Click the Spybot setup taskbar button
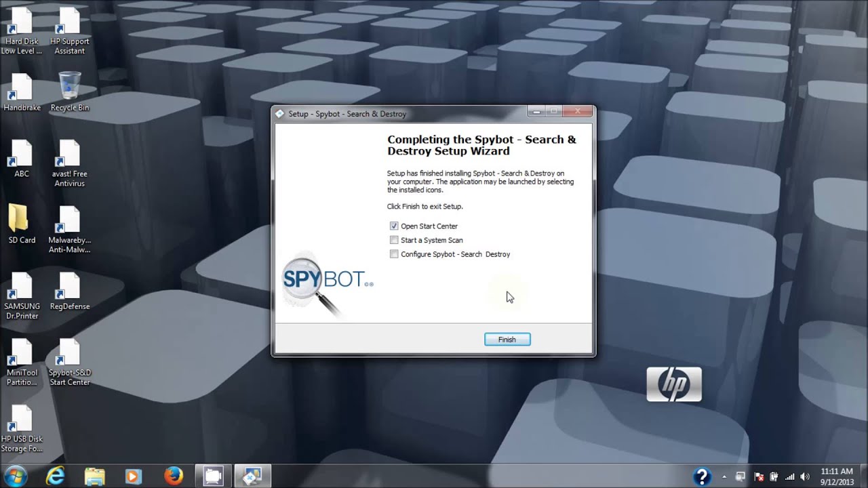868x488 pixels. (252, 476)
